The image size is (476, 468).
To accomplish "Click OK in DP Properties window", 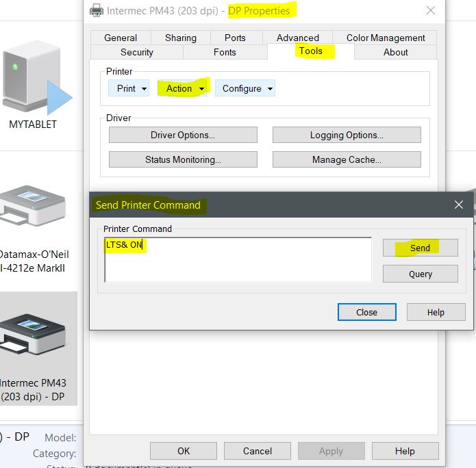I will [x=184, y=451].
